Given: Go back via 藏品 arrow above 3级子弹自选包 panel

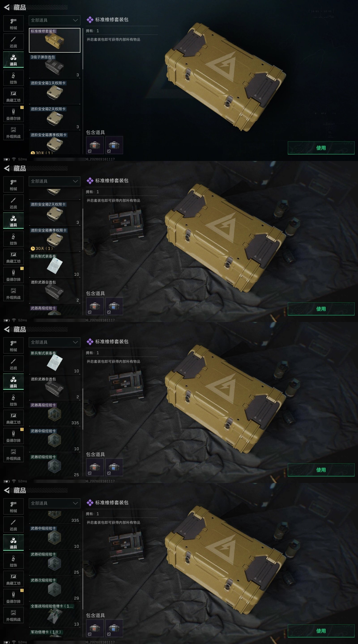Looking at the screenshot, I should 7,7.
